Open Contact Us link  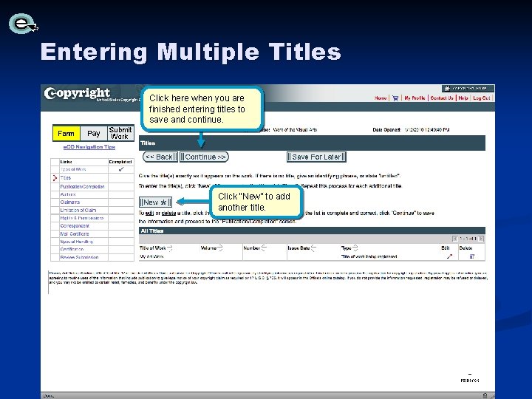click(x=442, y=98)
